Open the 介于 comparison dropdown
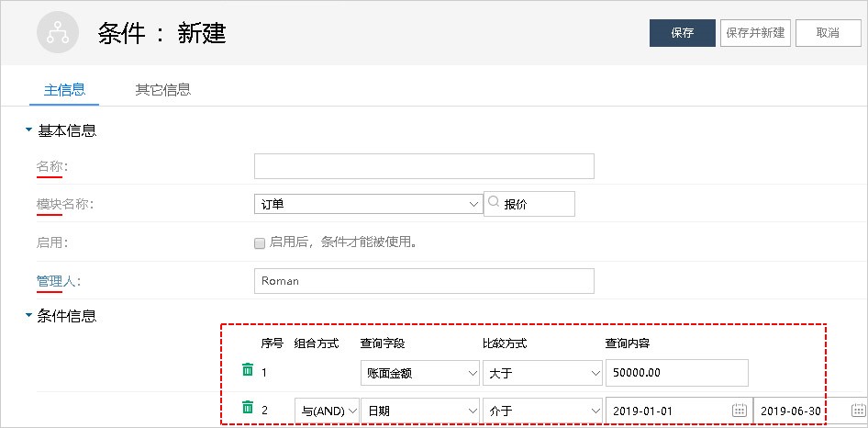The image size is (868, 428). [542, 411]
